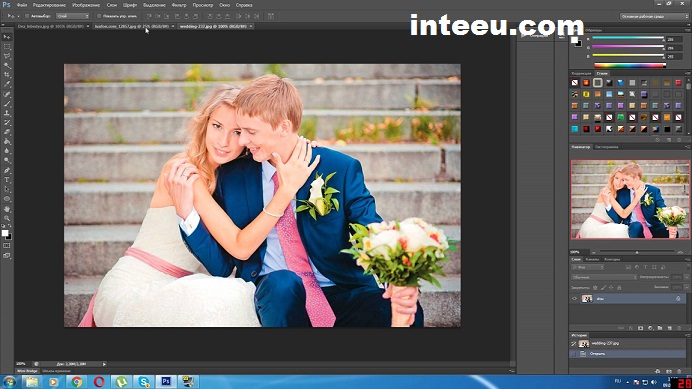This screenshot has width=692, height=389.
Task: Open the Layers panel options menu
Action: pos(687,260)
